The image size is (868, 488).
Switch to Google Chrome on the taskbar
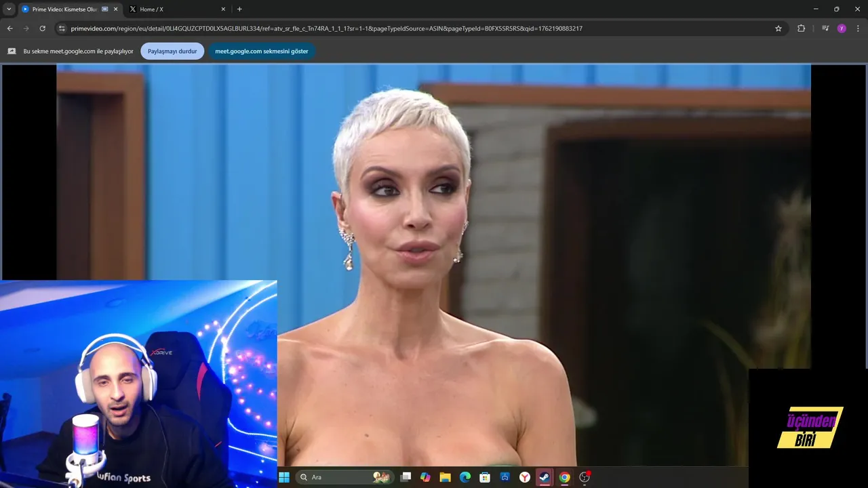point(564,477)
